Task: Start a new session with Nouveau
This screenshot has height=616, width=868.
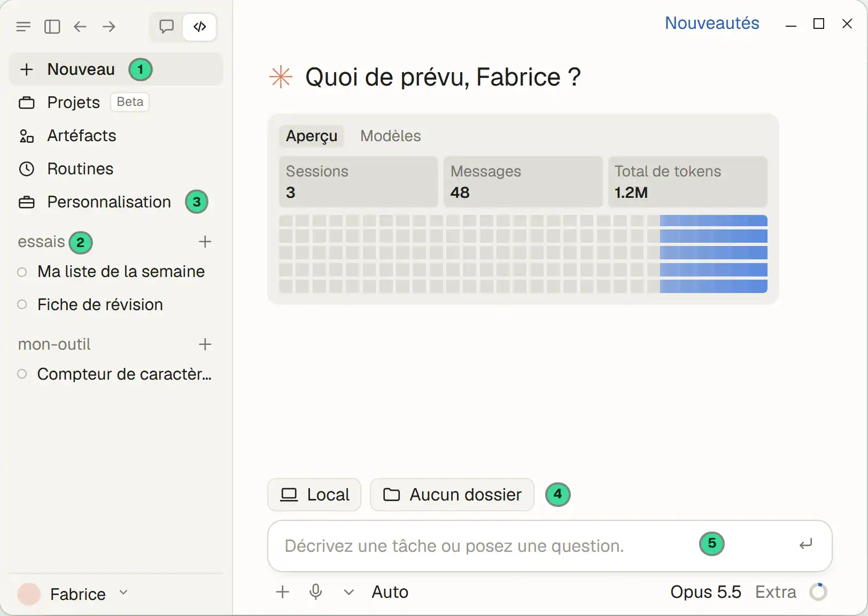Action: click(x=116, y=70)
